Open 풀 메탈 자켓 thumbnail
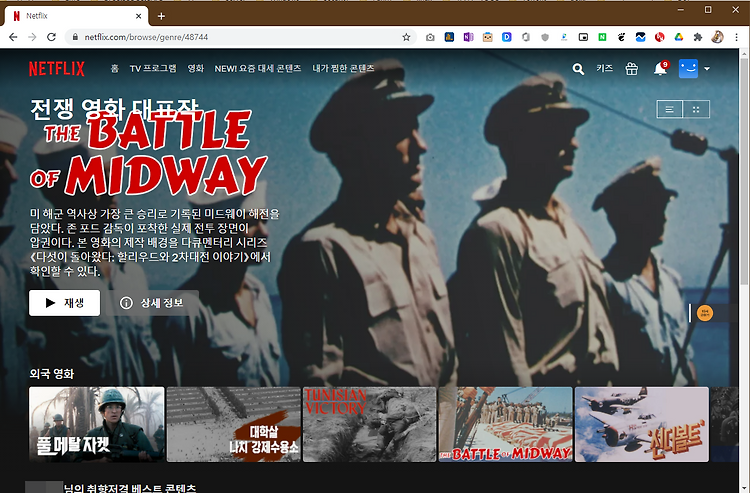Screen dimensions: 750x493 click(97, 424)
